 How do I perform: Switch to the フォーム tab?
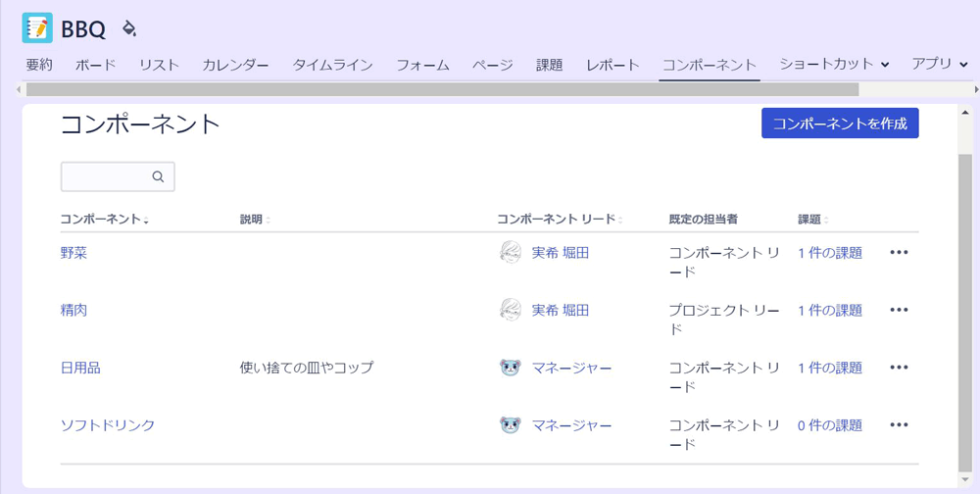(423, 65)
